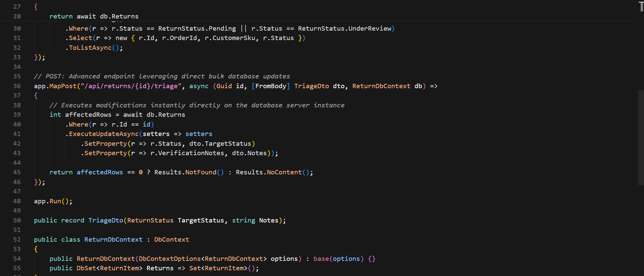Click 'dto.Notes' in SetProperty
The height and width of the screenshot is (276, 644).
pyautogui.click(x=249, y=153)
